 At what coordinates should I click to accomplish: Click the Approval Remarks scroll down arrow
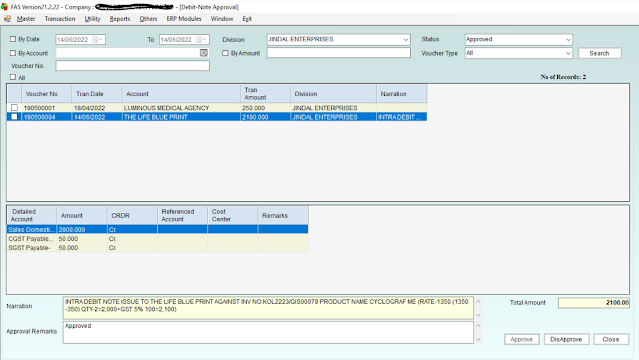[x=478, y=339]
